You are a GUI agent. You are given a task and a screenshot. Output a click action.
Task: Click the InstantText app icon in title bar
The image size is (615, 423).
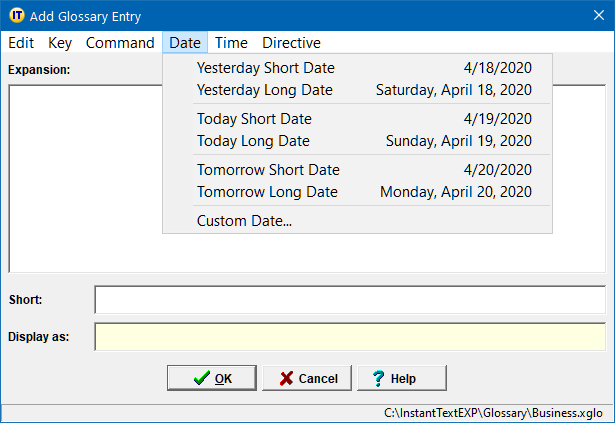click(x=17, y=15)
